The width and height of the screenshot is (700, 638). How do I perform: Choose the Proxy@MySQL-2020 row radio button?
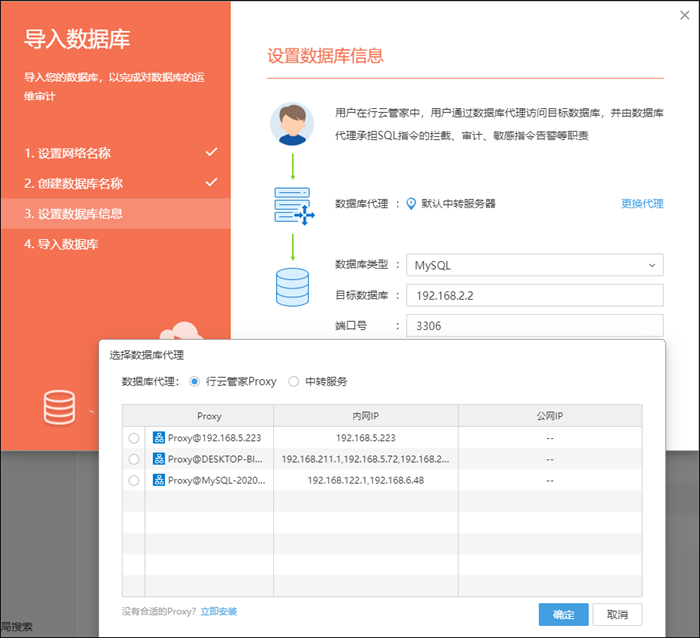[x=134, y=481]
